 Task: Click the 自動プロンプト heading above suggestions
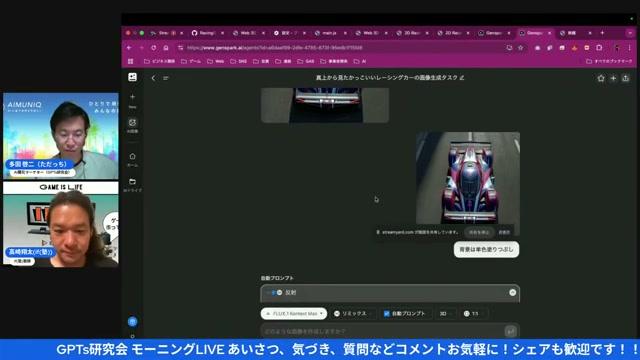(277, 278)
